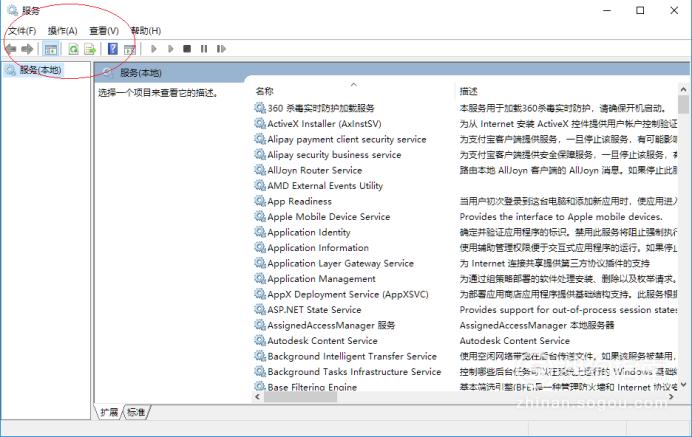
Task: Select Application Identity service
Action: pos(309,232)
